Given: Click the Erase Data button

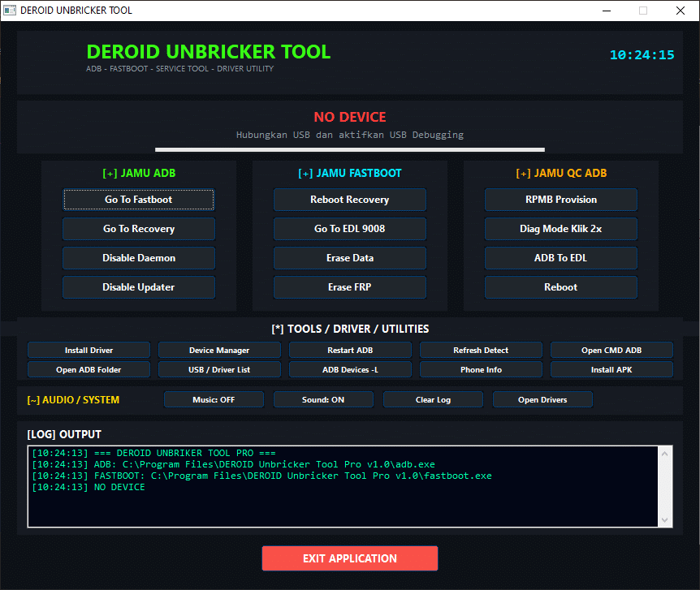Looking at the screenshot, I should 349,258.
